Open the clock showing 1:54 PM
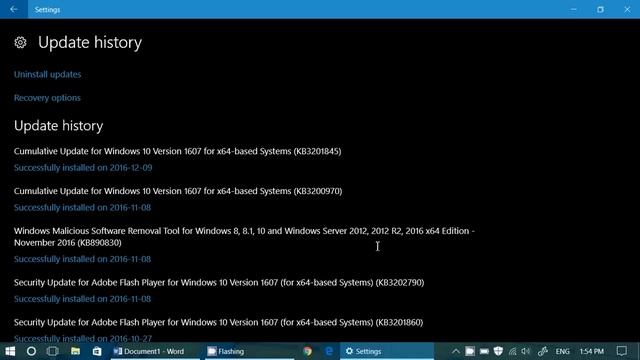The width and height of the screenshot is (640, 360). pos(591,351)
